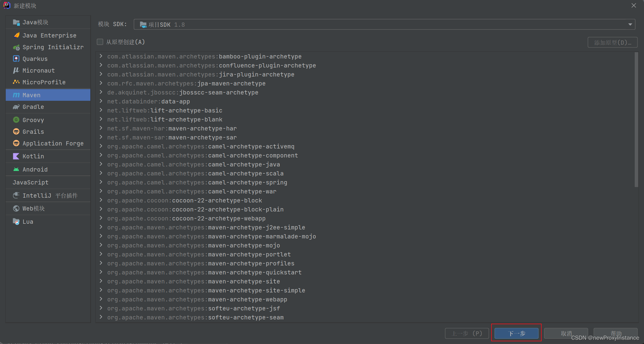Click the Lua folder icon
The width and height of the screenshot is (644, 344).
pos(16,222)
